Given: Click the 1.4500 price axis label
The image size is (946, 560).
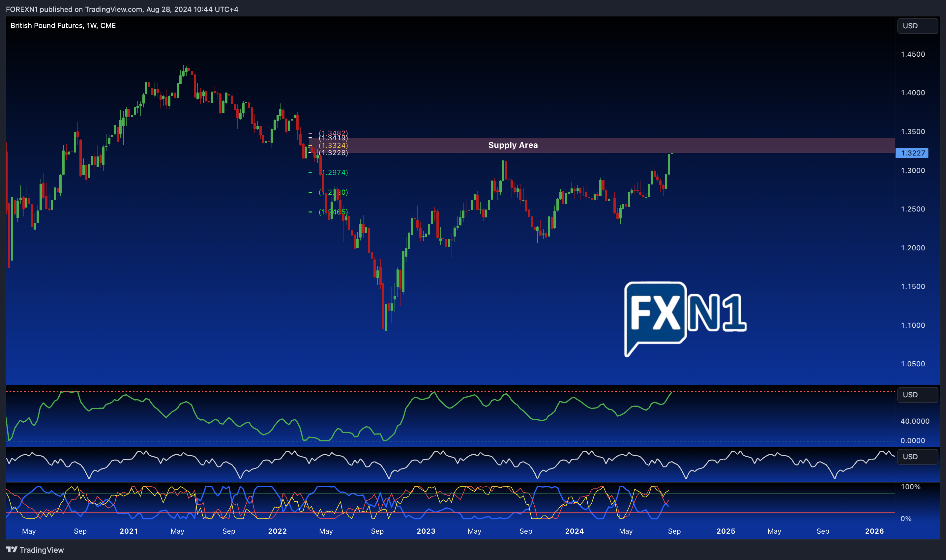Looking at the screenshot, I should [x=913, y=54].
